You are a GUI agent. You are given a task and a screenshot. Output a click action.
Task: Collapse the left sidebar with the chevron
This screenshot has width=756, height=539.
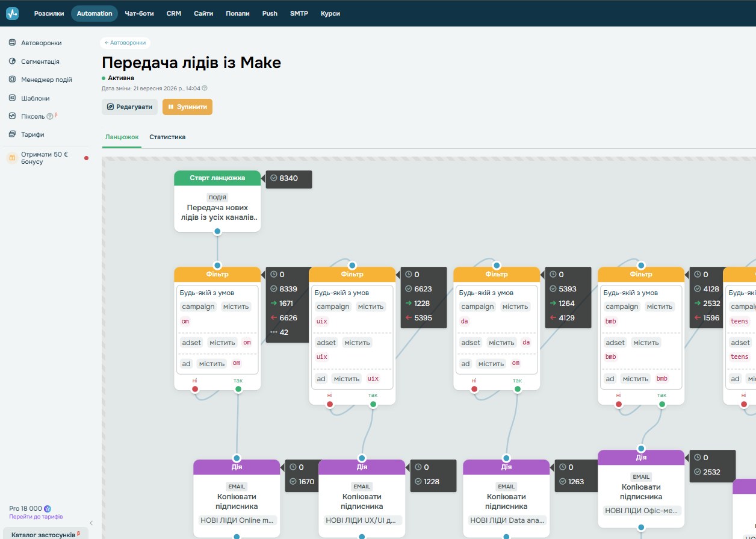91,523
